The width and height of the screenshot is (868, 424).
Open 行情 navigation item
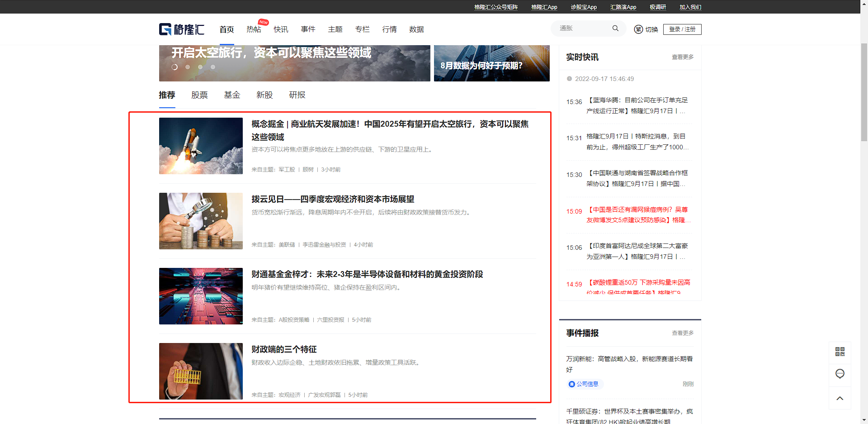[389, 29]
